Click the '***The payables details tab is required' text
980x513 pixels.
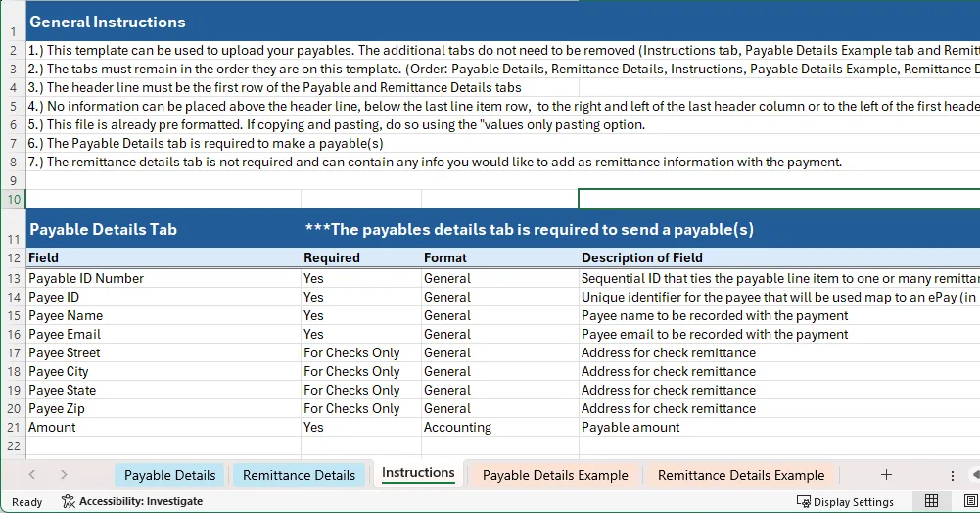pyautogui.click(x=529, y=229)
